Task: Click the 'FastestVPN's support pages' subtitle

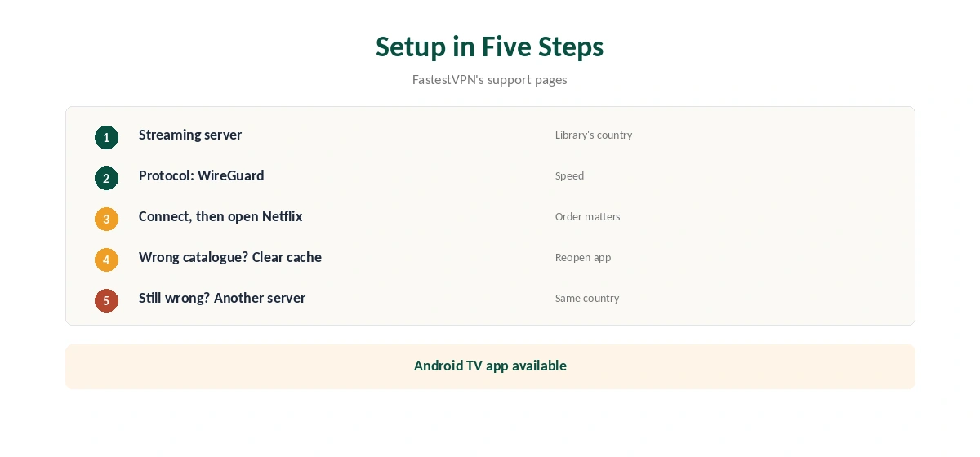Action: [x=490, y=79]
